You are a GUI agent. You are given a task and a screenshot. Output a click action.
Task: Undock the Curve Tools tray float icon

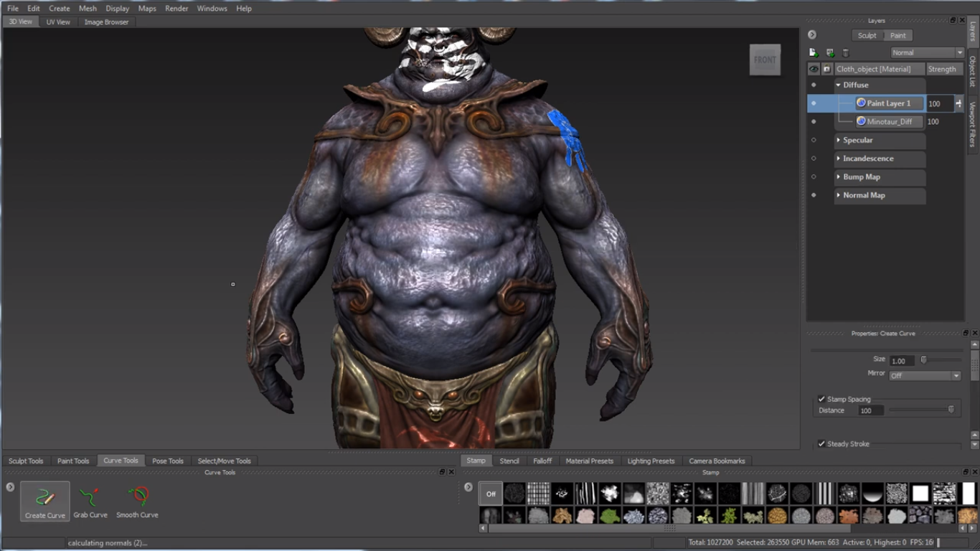[443, 472]
